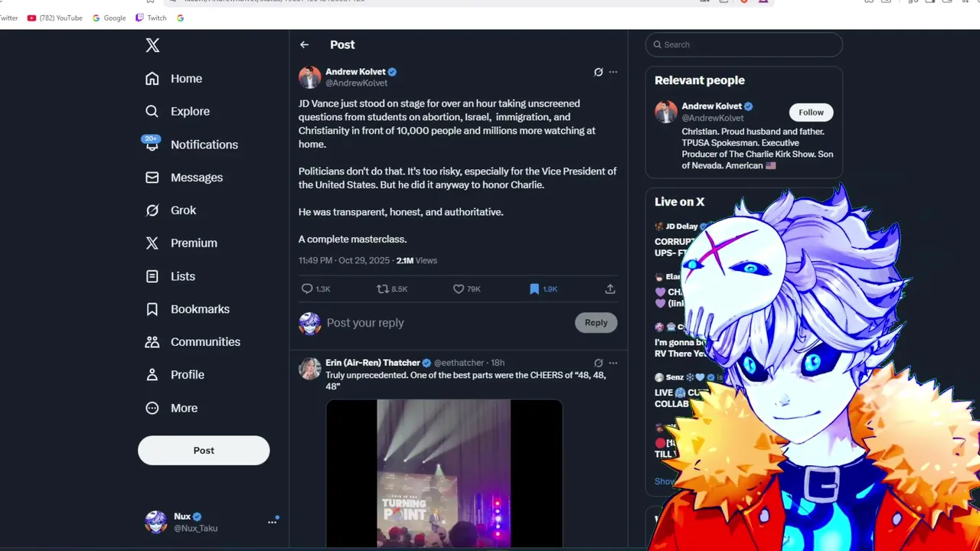Click the Grok slash icon in sidebar
The height and width of the screenshot is (551, 980).
point(152,210)
